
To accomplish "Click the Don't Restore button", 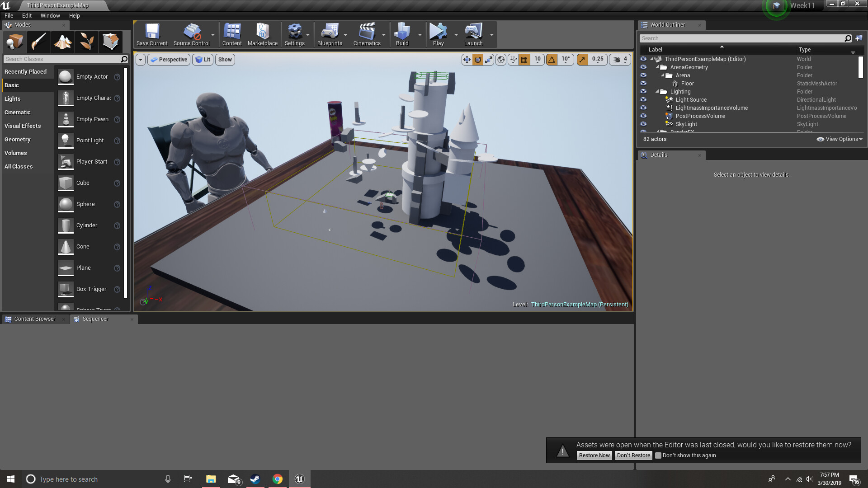I will pyautogui.click(x=633, y=455).
